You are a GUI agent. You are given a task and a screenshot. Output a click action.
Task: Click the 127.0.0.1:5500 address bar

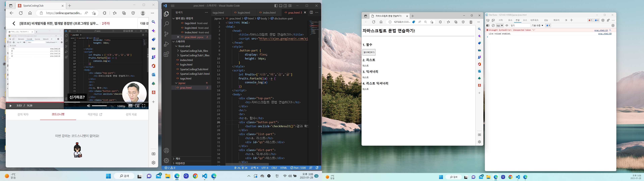click(x=410, y=22)
